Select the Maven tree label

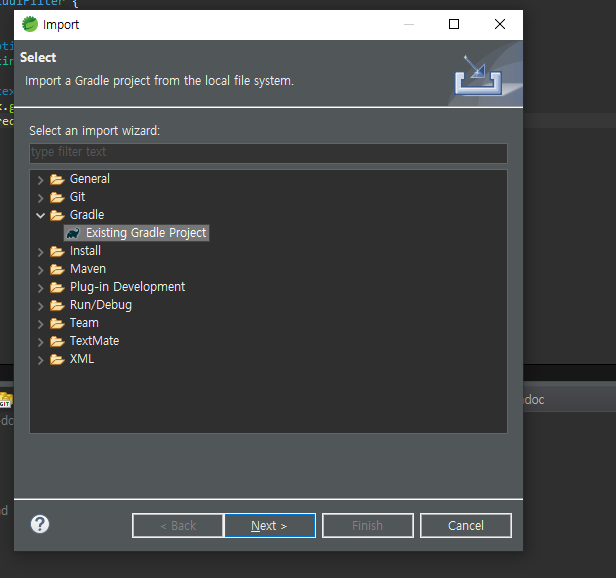[x=88, y=269]
